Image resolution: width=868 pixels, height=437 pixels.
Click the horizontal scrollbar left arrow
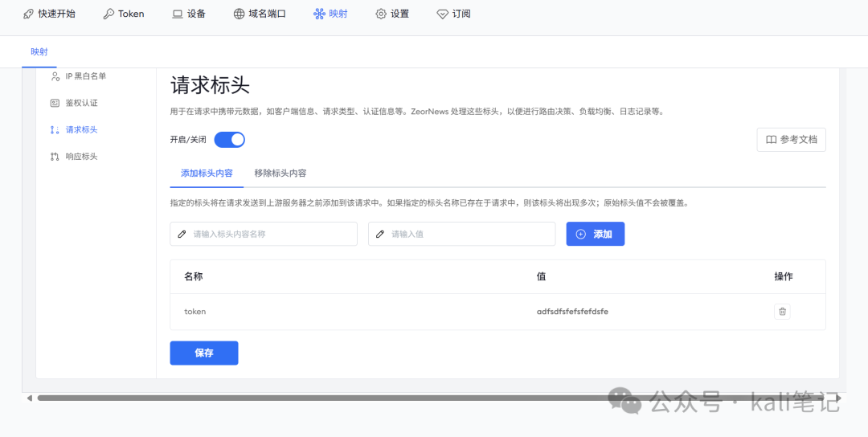click(30, 398)
